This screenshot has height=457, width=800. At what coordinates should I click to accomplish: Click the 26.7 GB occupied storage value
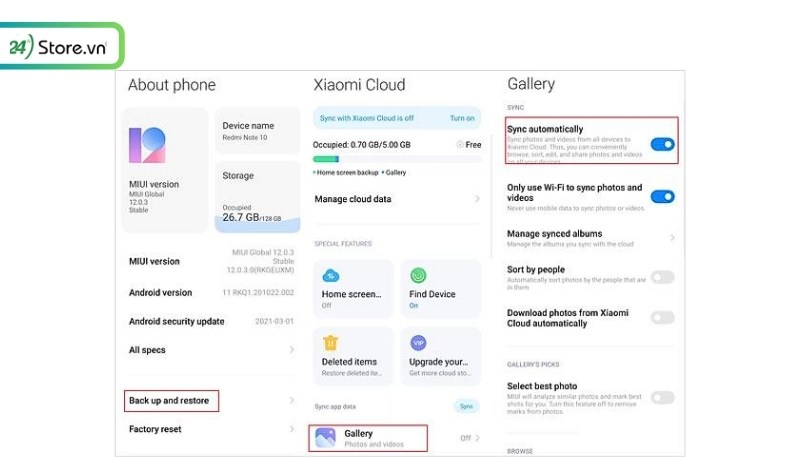[252, 217]
